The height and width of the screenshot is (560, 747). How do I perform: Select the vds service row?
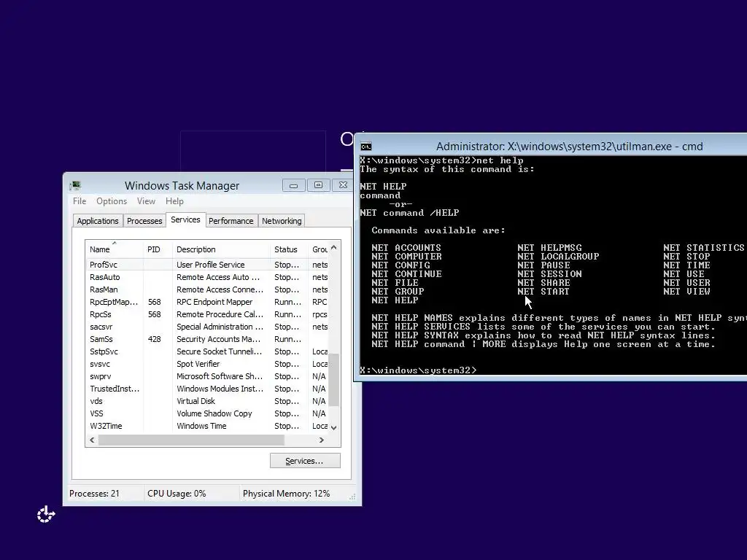(207, 401)
